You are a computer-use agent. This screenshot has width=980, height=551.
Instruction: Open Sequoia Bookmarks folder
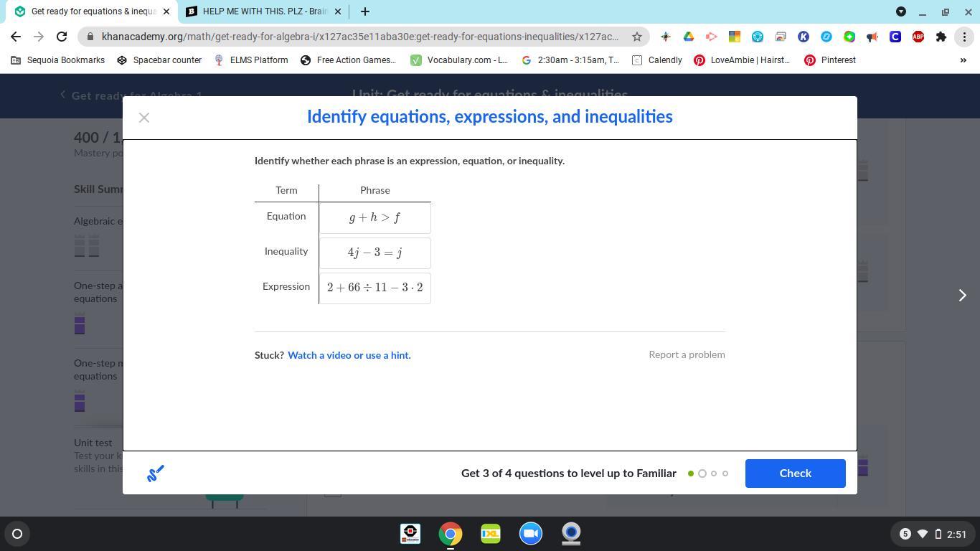pos(57,60)
